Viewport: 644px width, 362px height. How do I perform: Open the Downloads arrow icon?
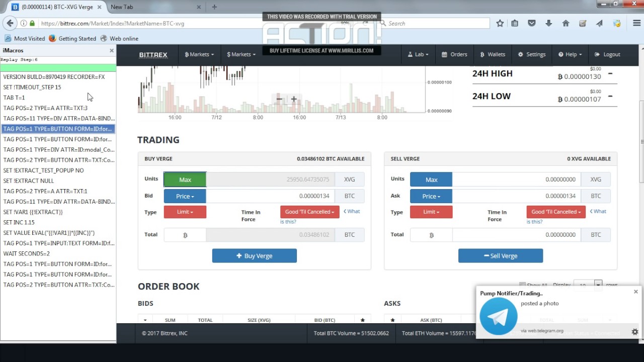[x=549, y=23]
